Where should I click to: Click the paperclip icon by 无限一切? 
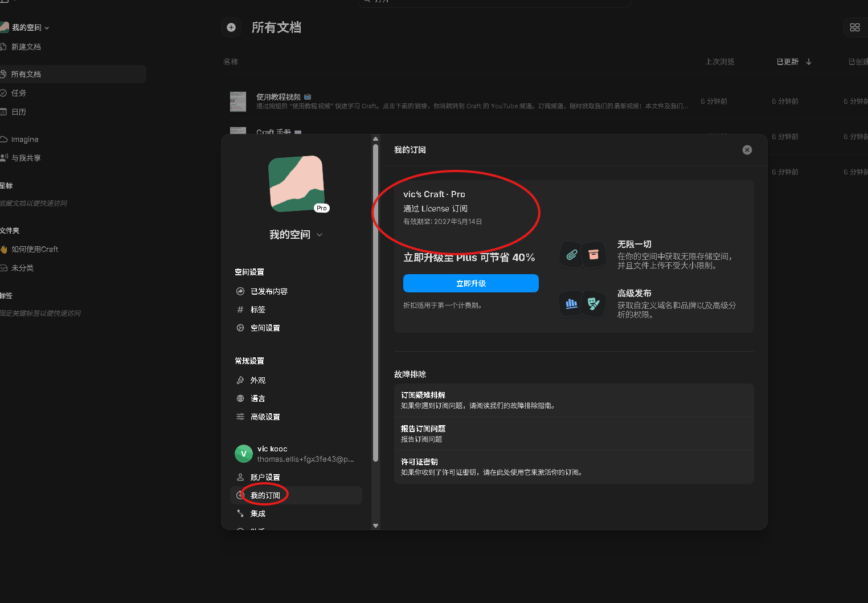coord(571,255)
